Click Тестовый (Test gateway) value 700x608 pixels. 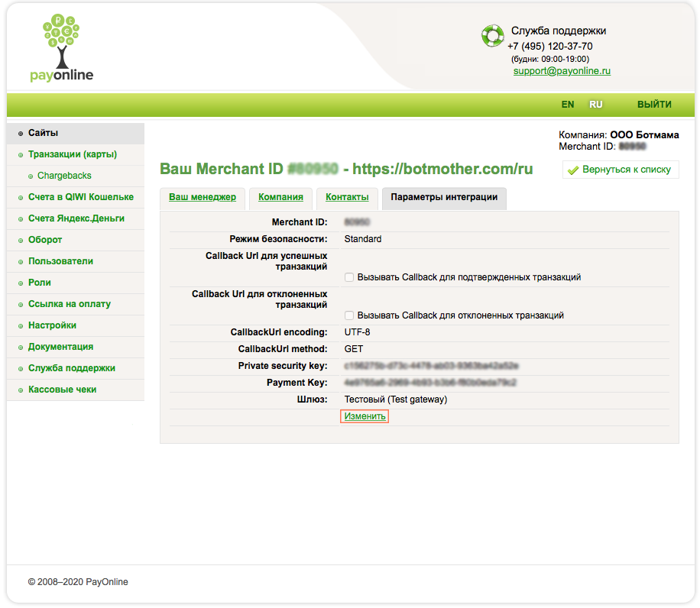(x=396, y=399)
